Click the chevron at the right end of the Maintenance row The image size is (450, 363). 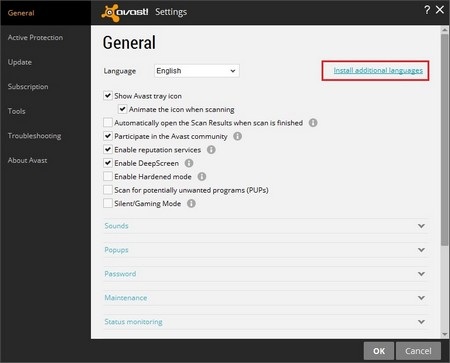click(421, 298)
